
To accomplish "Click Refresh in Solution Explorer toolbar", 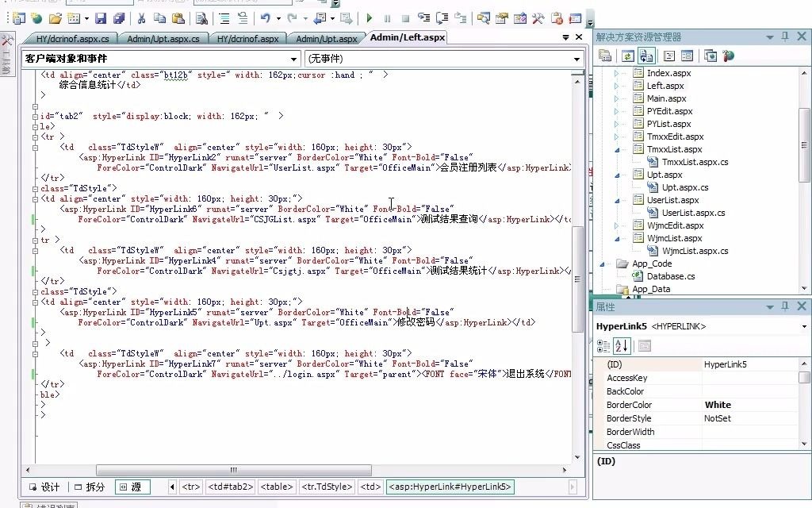I will pos(627,56).
